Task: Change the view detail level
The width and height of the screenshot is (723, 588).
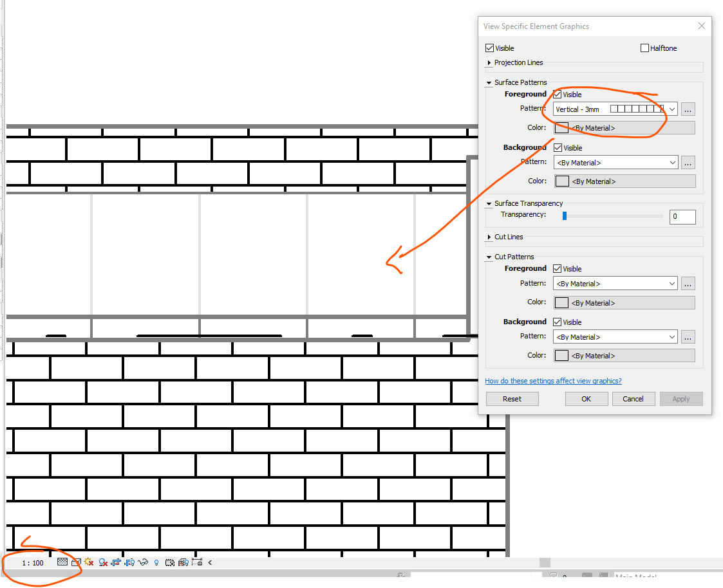Action: [x=62, y=562]
